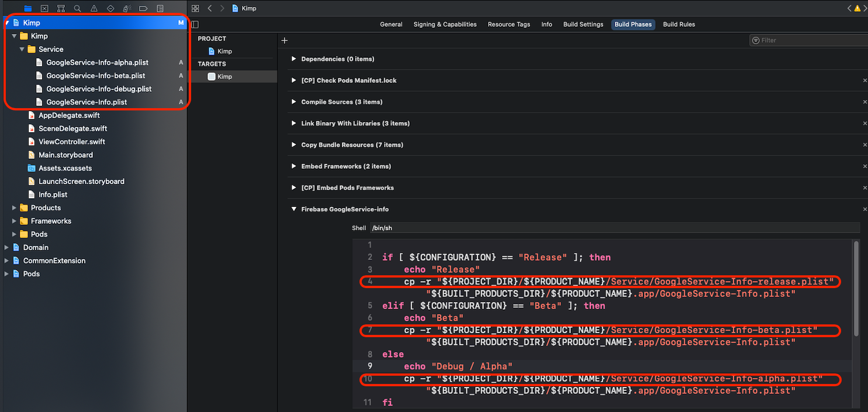Expand the Check Pods Manifest.lock phase
This screenshot has width=868, height=412.
coord(294,81)
